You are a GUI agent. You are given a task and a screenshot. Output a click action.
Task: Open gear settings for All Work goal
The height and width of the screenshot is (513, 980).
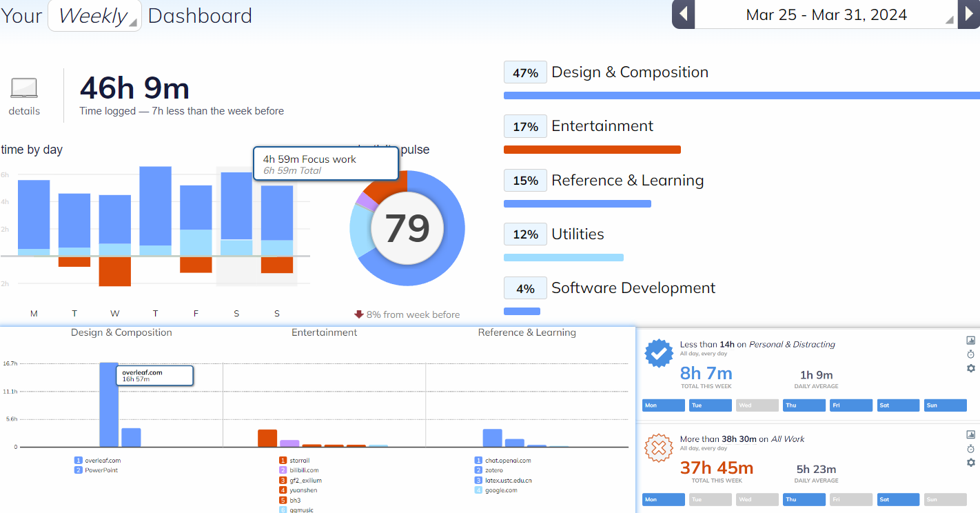pyautogui.click(x=971, y=463)
